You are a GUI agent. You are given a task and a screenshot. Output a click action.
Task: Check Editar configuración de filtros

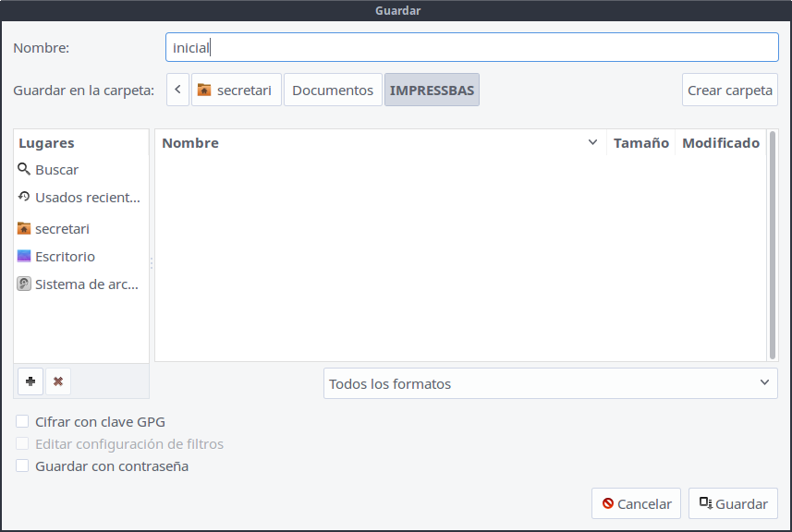[23, 444]
